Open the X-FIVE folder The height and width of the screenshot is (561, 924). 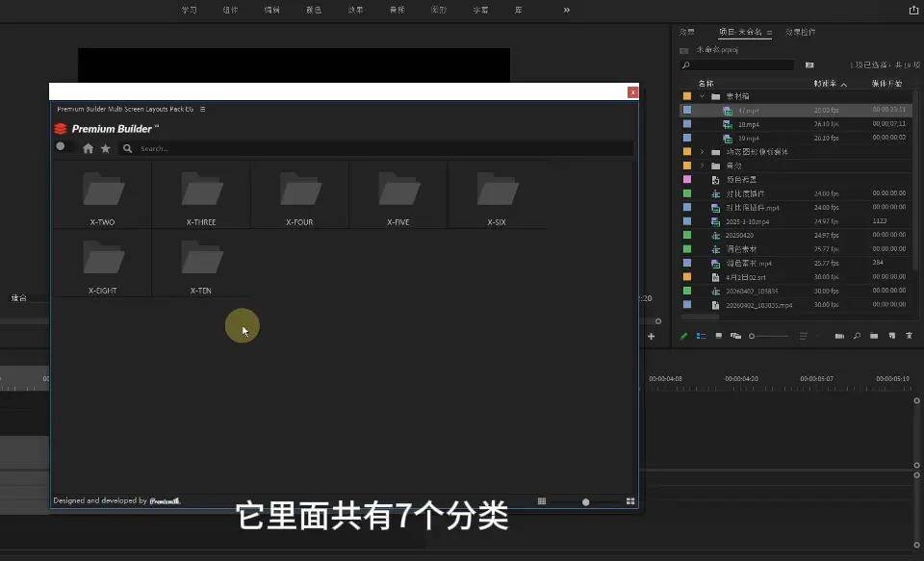click(x=398, y=195)
